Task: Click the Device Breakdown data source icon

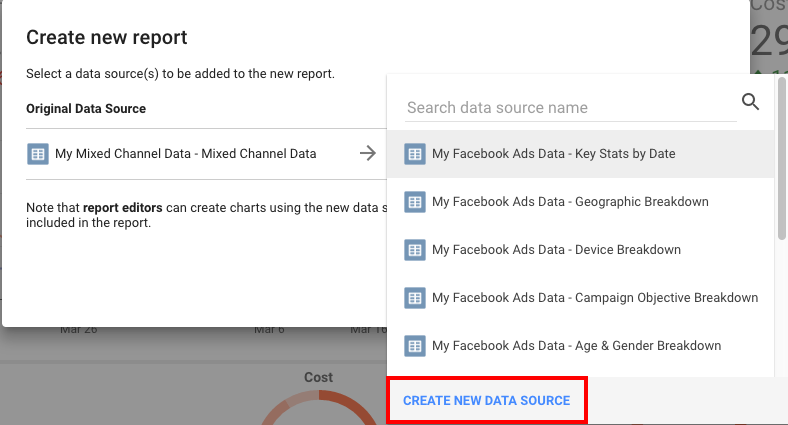Action: point(415,250)
